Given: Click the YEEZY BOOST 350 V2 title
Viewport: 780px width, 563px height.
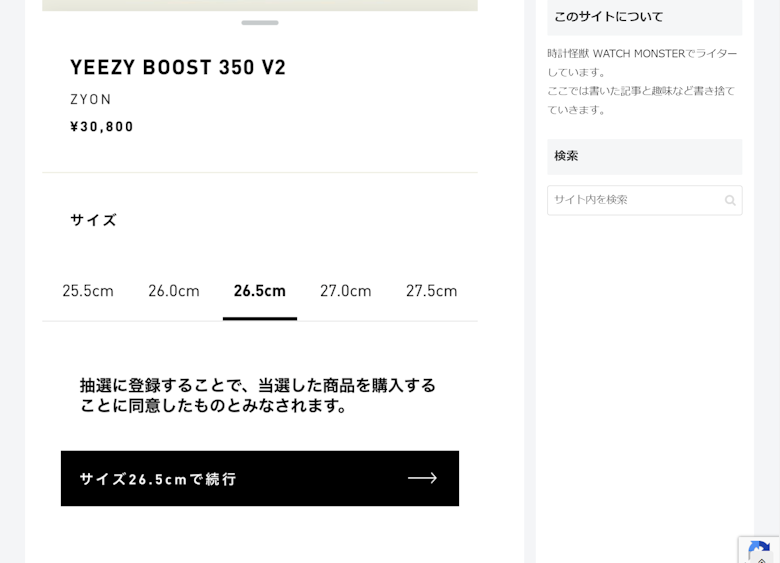Looking at the screenshot, I should coord(178,67).
